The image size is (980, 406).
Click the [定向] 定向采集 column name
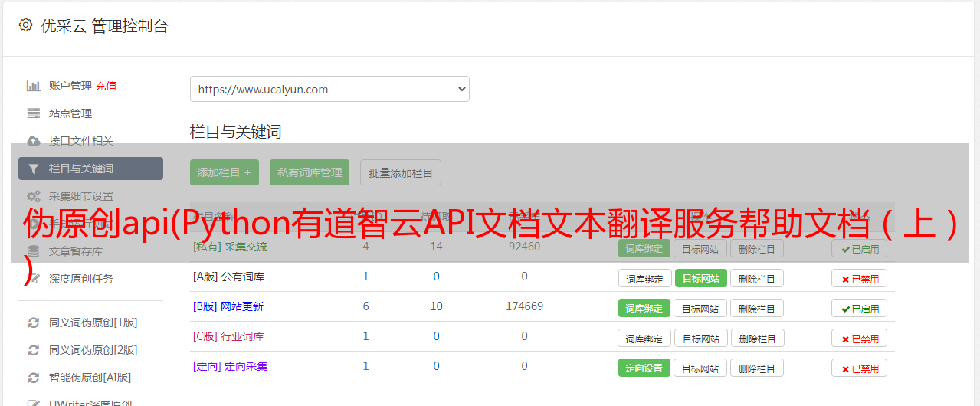coord(230,366)
